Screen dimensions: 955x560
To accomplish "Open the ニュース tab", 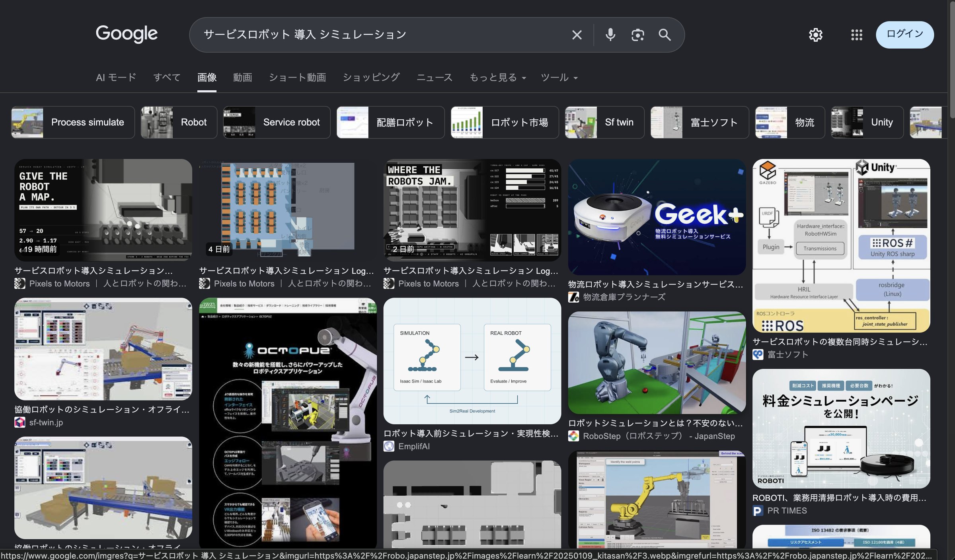I will (x=434, y=78).
